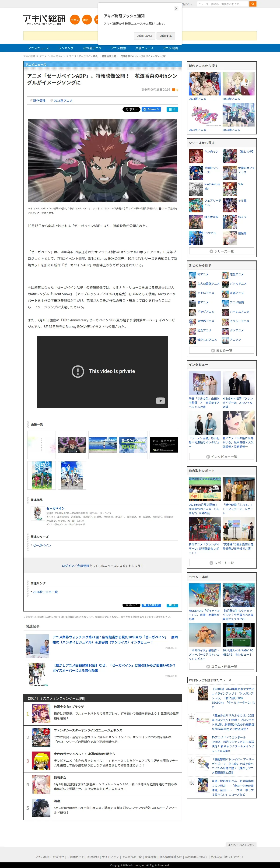Open the 狼と香辛料 series icon
The height and width of the screenshot is (868, 280).
[196, 222]
